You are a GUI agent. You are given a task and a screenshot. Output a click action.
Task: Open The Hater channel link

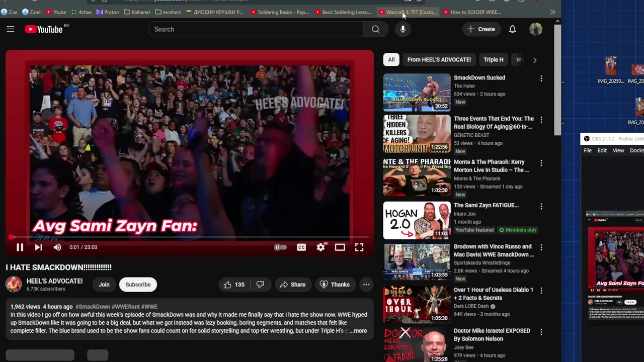coord(464,86)
